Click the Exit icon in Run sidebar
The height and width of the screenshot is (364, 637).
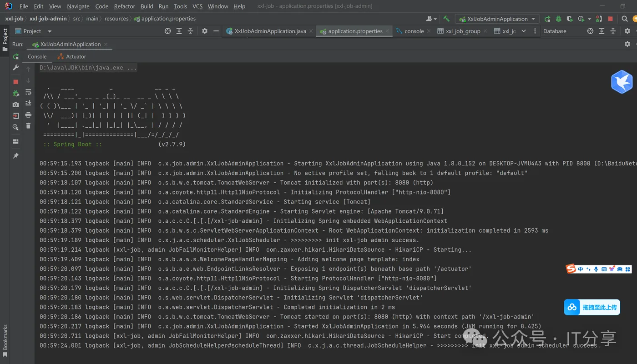(16, 116)
